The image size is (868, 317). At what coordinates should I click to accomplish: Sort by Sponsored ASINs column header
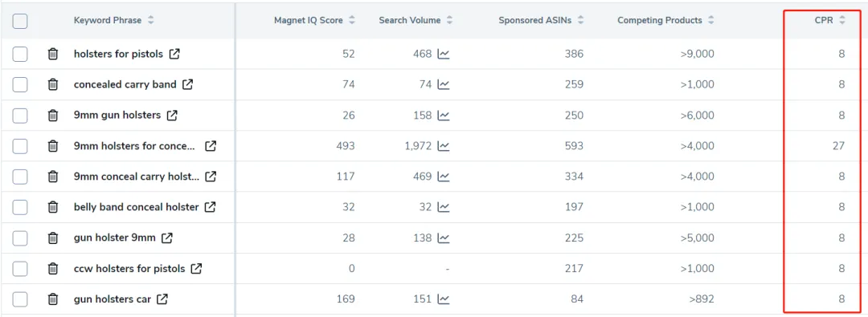click(x=541, y=21)
